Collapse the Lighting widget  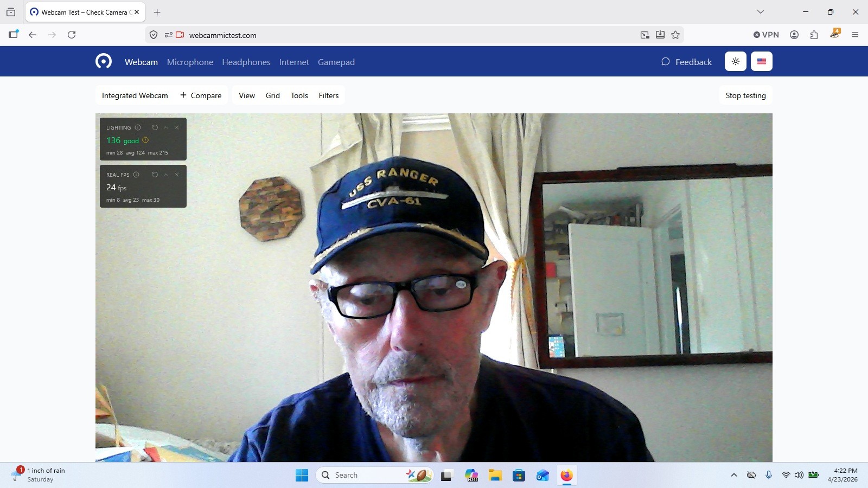(x=166, y=127)
